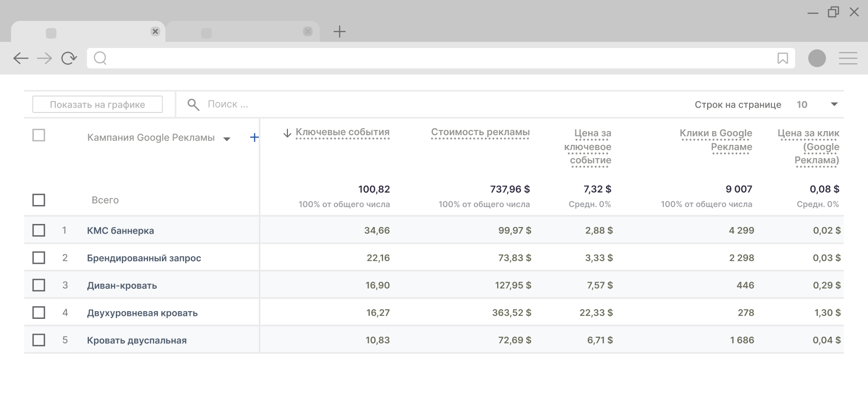
Task: Click the Кровать двуспальная campaign name
Action: coord(137,340)
